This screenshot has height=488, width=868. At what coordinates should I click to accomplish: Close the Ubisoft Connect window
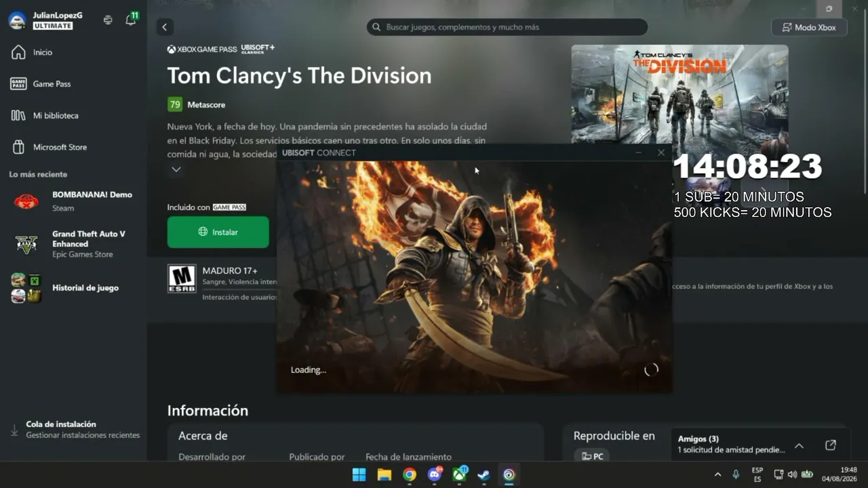coord(661,152)
